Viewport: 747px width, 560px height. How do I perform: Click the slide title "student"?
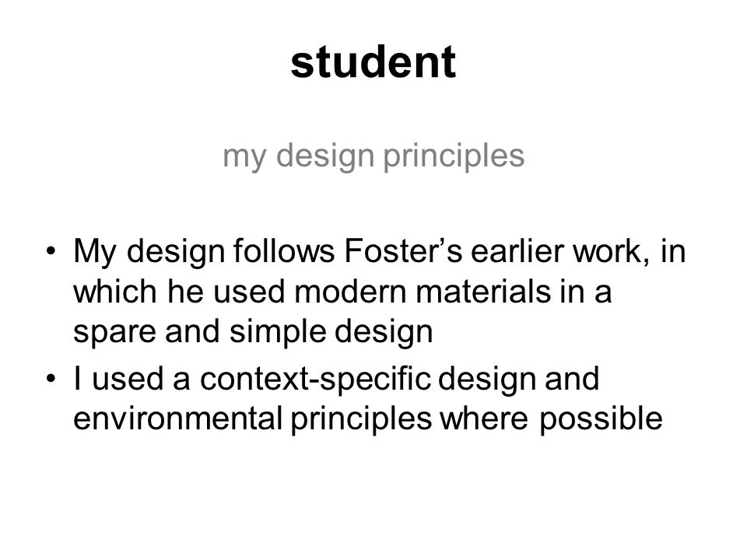point(373,62)
